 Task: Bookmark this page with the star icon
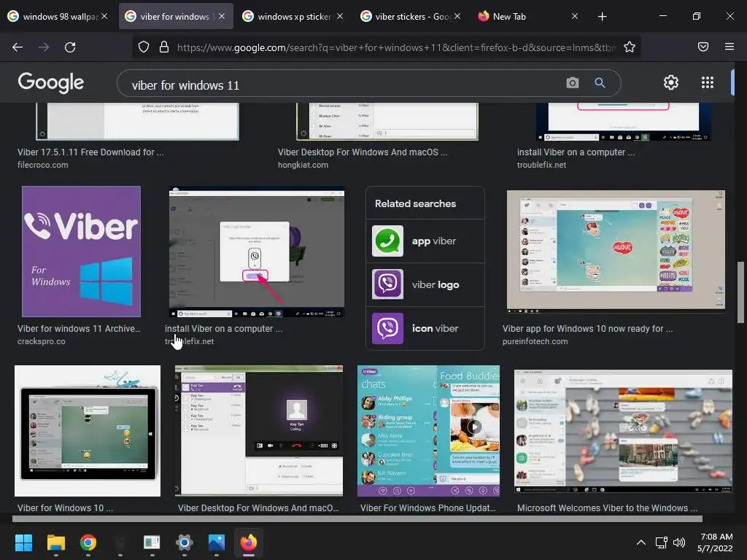coord(630,47)
